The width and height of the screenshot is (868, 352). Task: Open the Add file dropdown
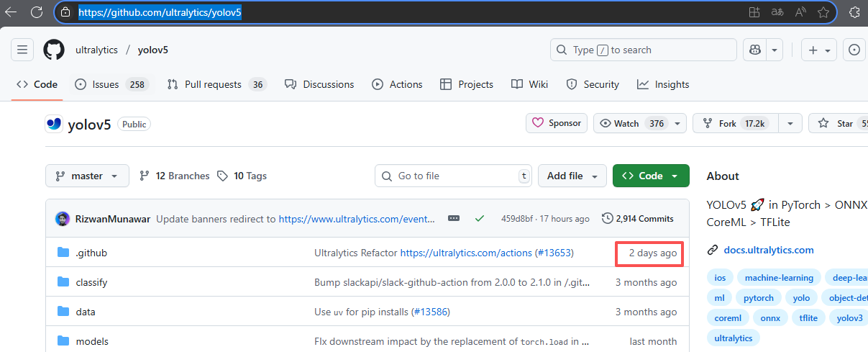pyautogui.click(x=572, y=176)
